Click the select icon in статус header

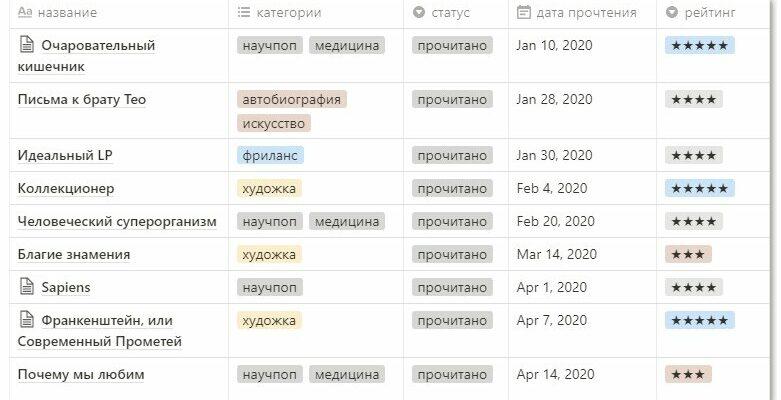[419, 12]
